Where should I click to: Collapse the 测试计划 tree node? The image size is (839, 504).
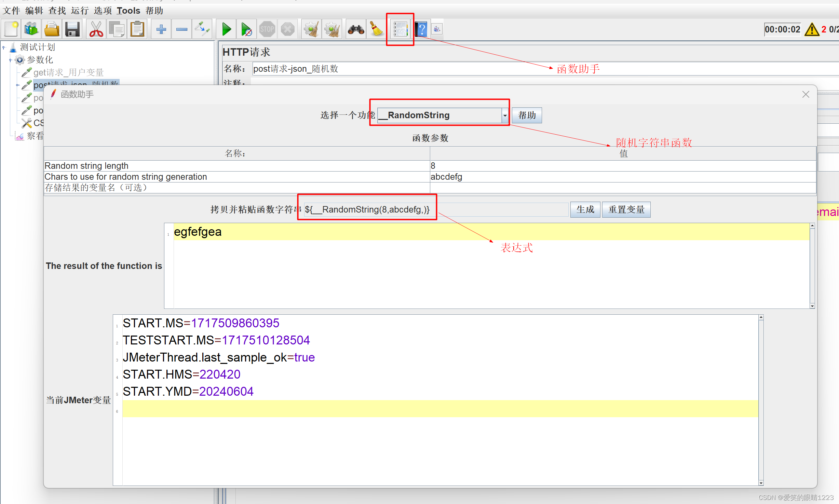coord(4,47)
